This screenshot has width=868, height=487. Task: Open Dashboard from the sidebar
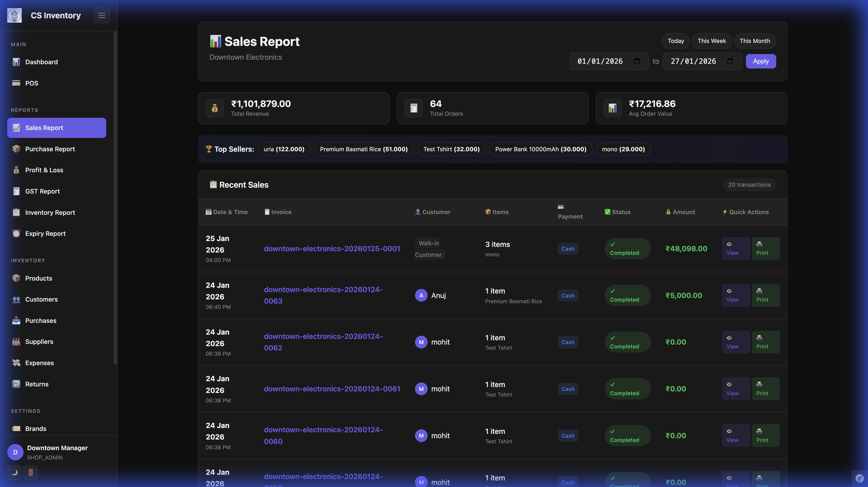[57, 62]
